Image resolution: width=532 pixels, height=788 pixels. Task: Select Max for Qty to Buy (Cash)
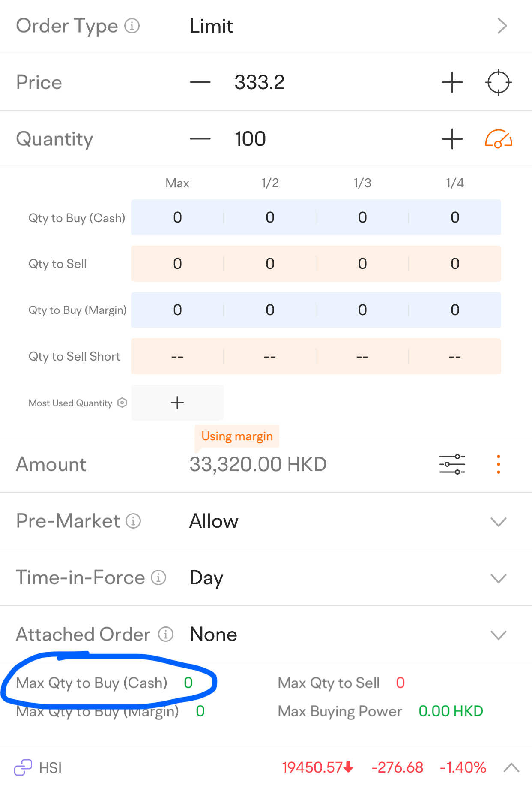[x=177, y=217]
